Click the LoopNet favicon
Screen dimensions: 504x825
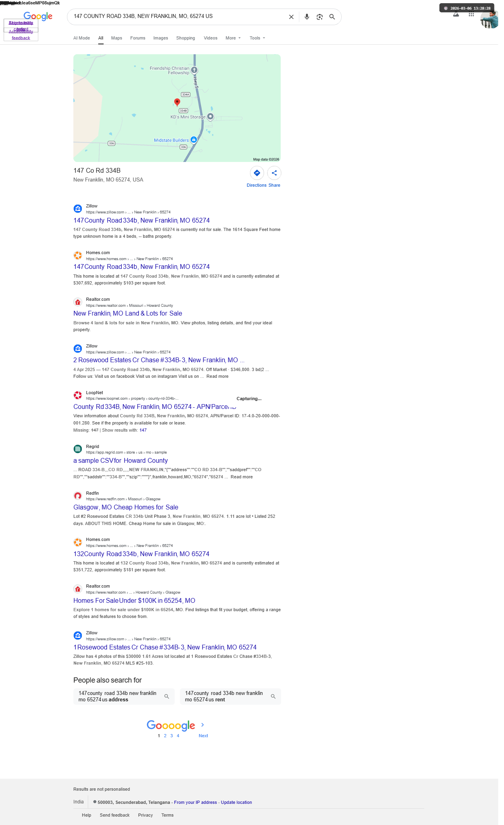point(78,395)
